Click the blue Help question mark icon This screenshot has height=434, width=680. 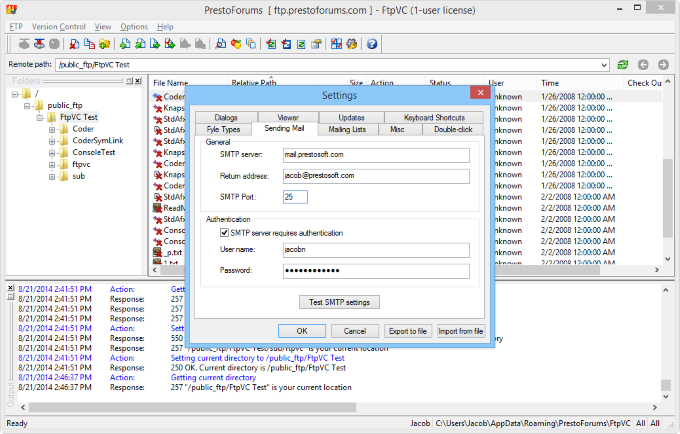[x=372, y=44]
